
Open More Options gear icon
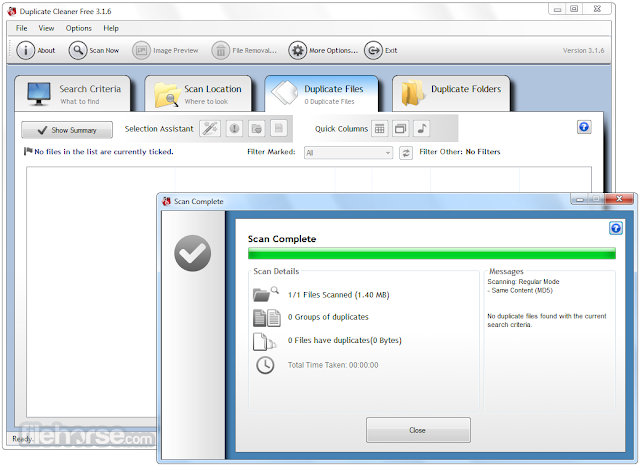click(x=298, y=51)
